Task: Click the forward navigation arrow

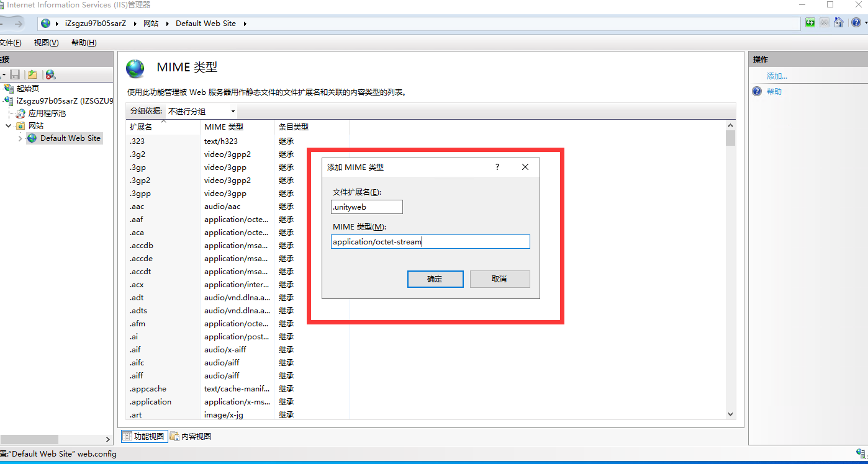Action: (19, 24)
